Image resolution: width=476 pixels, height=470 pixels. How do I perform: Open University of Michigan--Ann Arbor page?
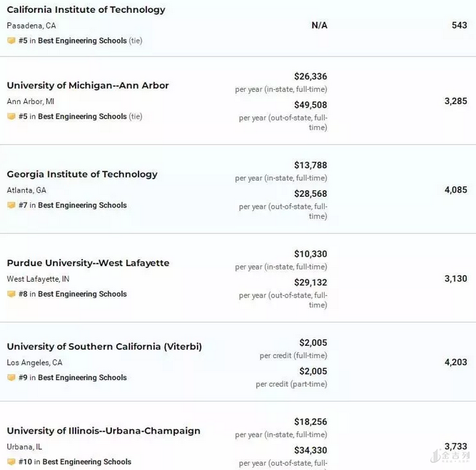pos(88,86)
